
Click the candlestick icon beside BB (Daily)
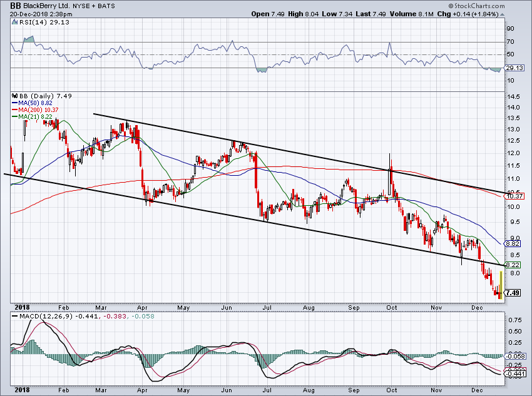[14, 96]
